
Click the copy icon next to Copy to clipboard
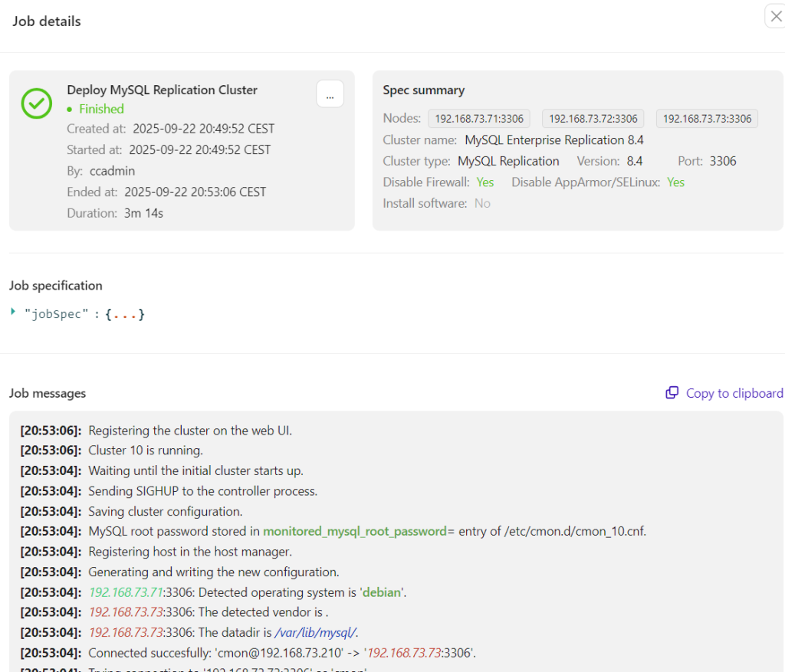(672, 393)
